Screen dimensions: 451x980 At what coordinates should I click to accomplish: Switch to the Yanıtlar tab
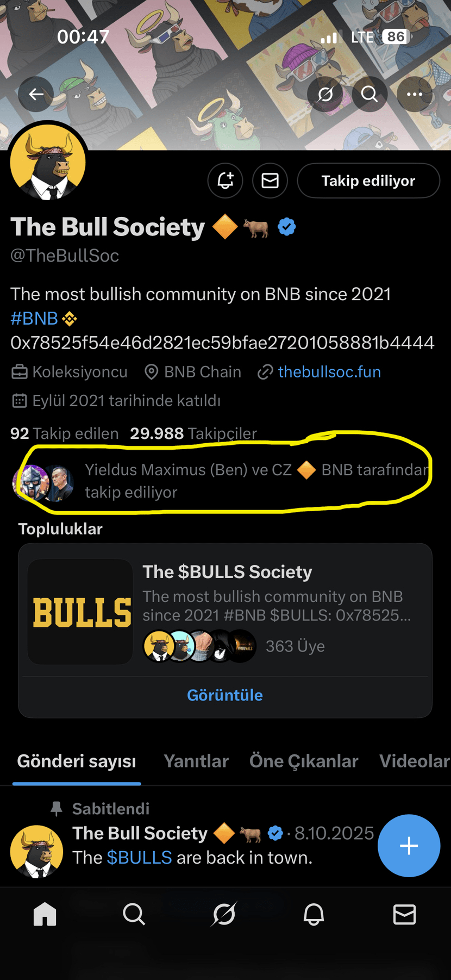click(196, 761)
